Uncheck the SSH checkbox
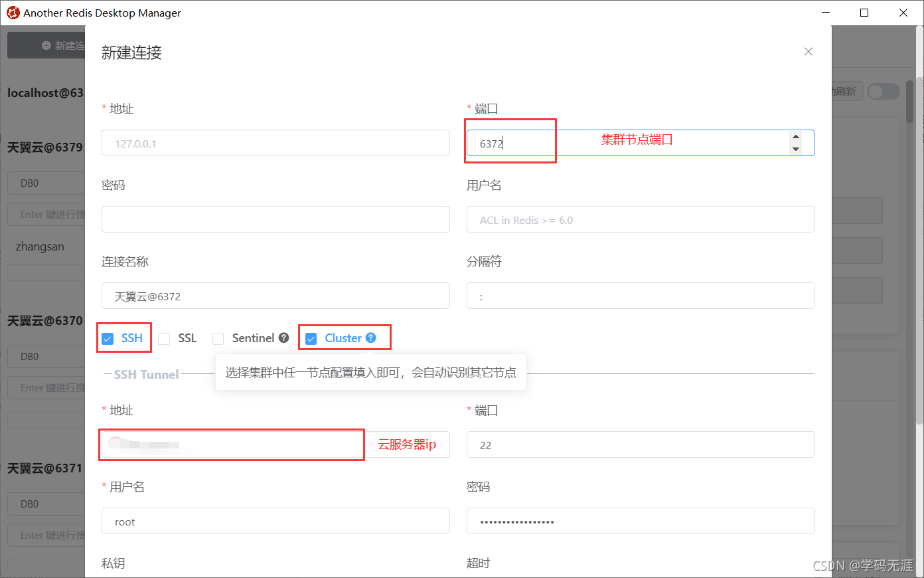 108,339
